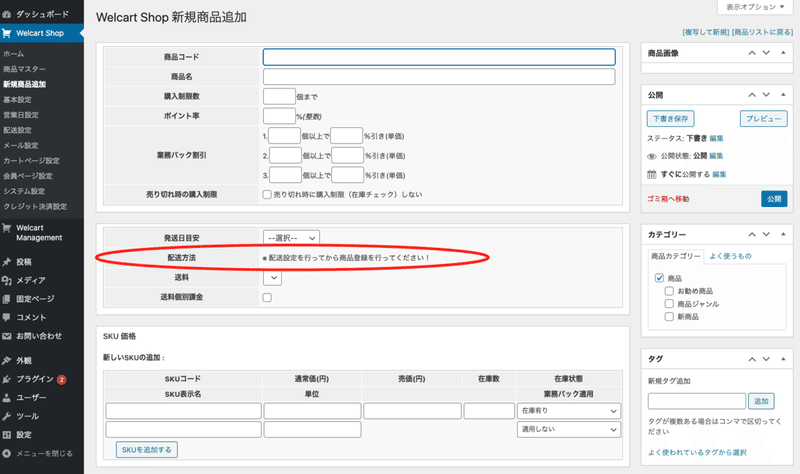Viewport: 800px width, 474px height.
Task: Focus the ポイント率 input field
Action: (279, 116)
